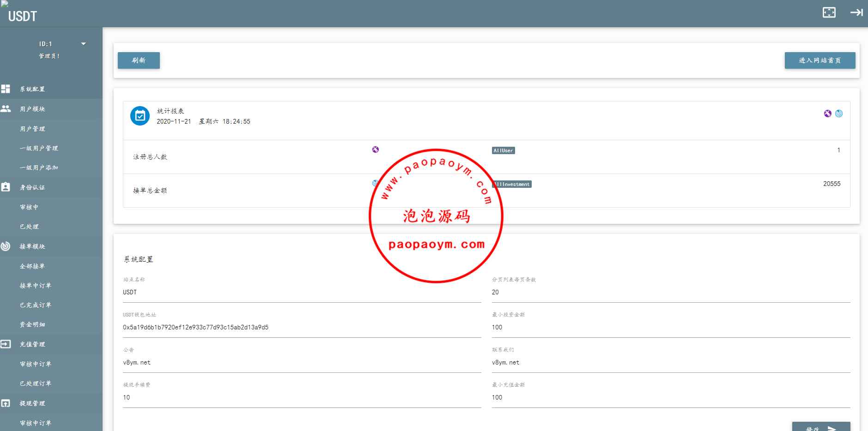The height and width of the screenshot is (431, 868).
Task: Expand the ID:1 admin dropdown arrow
Action: [x=84, y=44]
